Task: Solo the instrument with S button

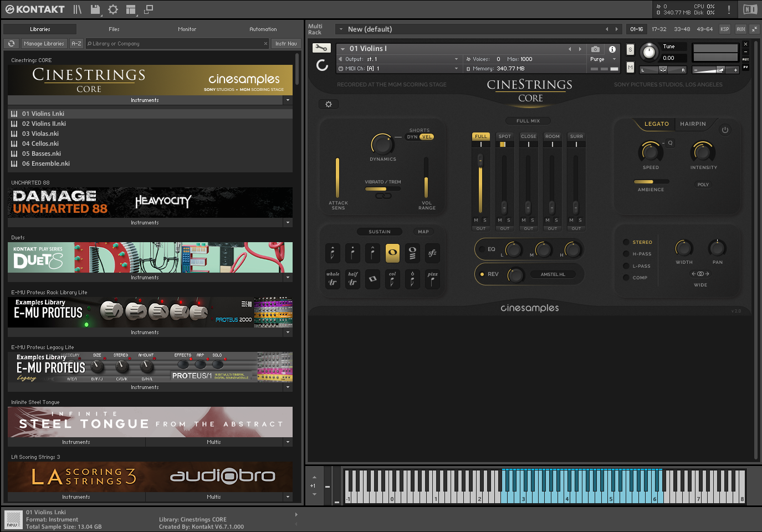Action: [630, 49]
